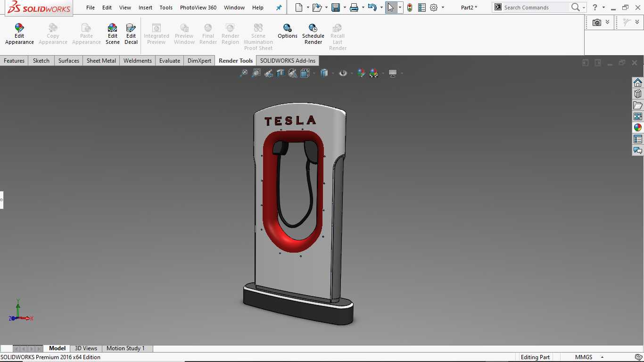This screenshot has height=362, width=644.
Task: Toggle the menu bar pushpin
Action: (x=279, y=8)
